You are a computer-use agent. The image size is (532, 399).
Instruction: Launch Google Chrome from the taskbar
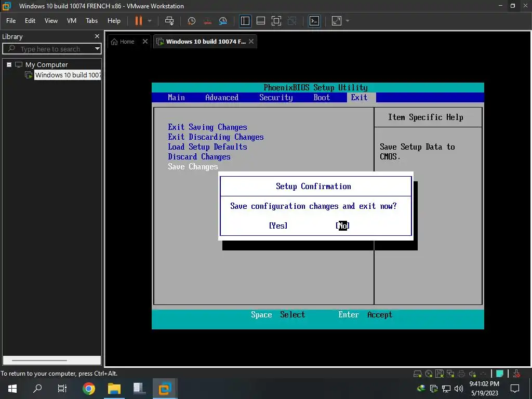[x=88, y=389]
